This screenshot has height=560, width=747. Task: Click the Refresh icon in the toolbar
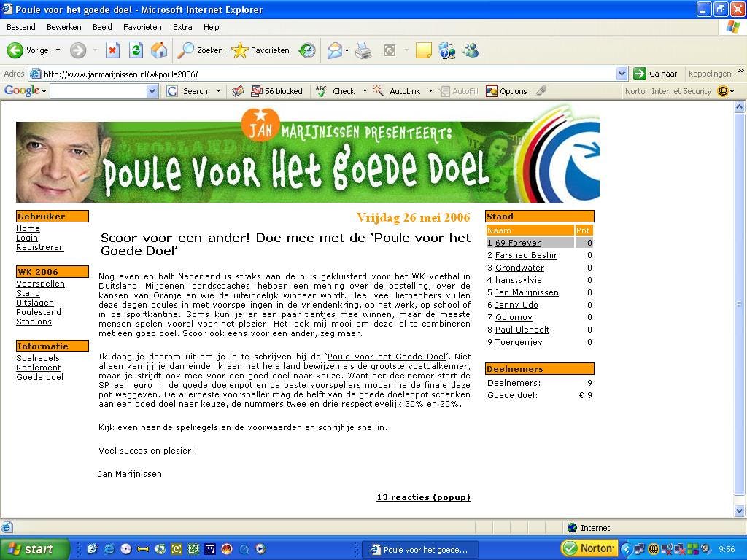(x=136, y=50)
